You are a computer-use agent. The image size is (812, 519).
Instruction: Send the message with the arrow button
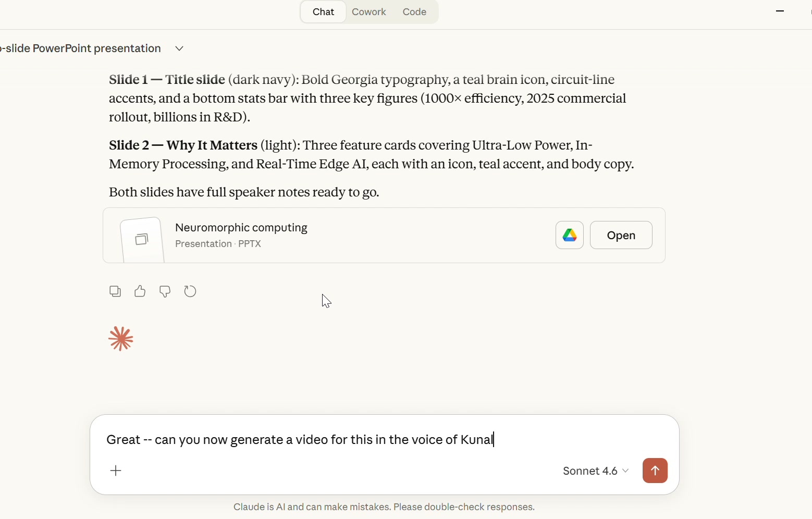[655, 471]
